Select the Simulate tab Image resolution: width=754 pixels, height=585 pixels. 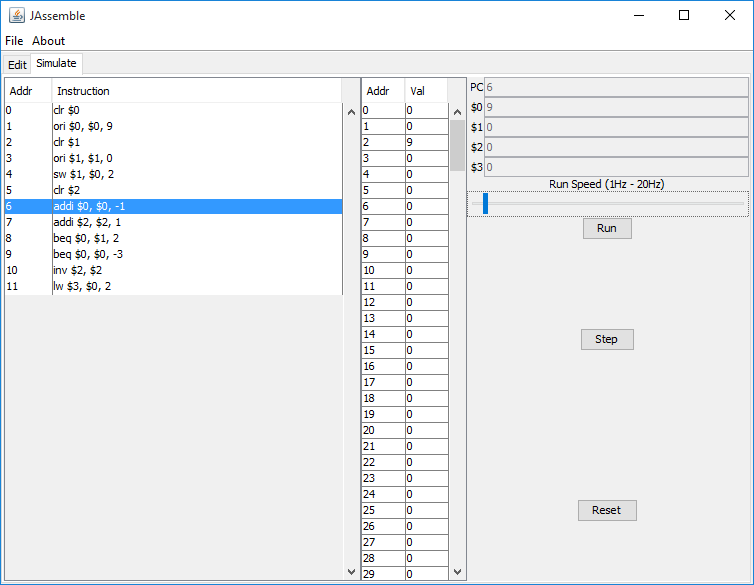pos(56,63)
